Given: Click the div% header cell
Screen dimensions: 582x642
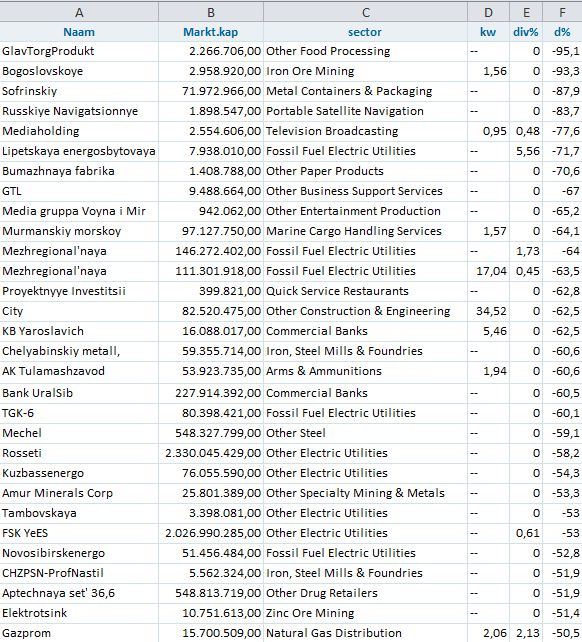Looking at the screenshot, I should 526,32.
